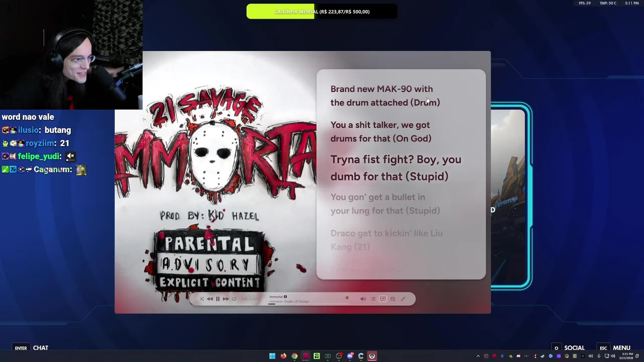This screenshot has height=362, width=644.
Task: Click the ESC key menu prompt
Action: coord(603,348)
